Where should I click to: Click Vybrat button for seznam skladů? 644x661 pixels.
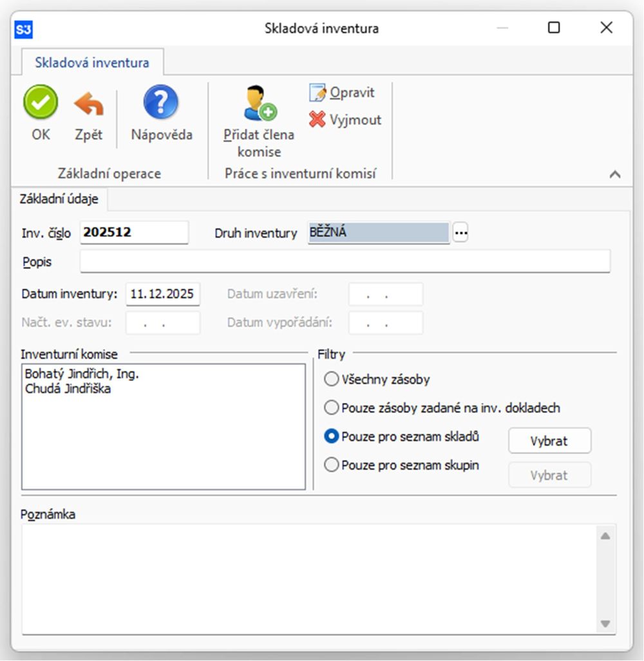point(549,441)
